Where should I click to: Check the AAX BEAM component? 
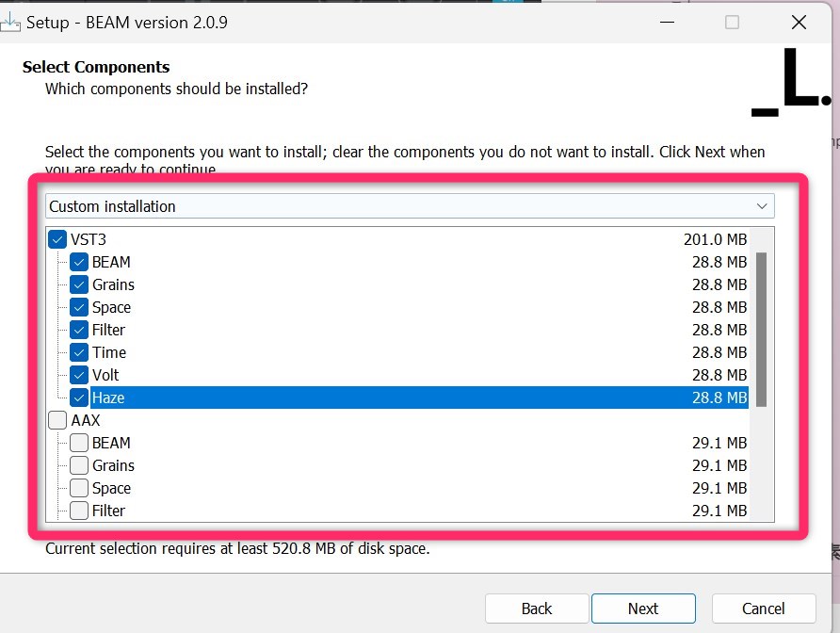79,443
